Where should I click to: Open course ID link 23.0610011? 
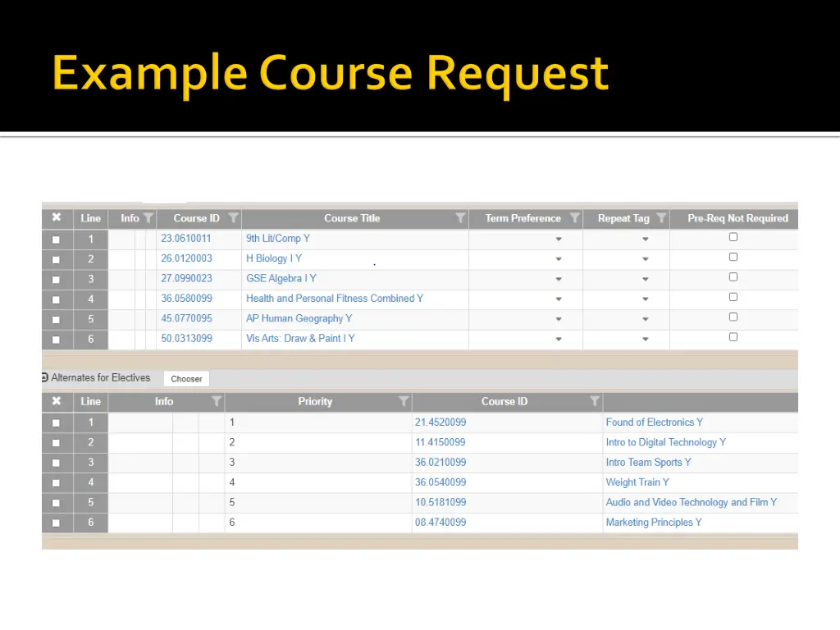[x=186, y=239]
